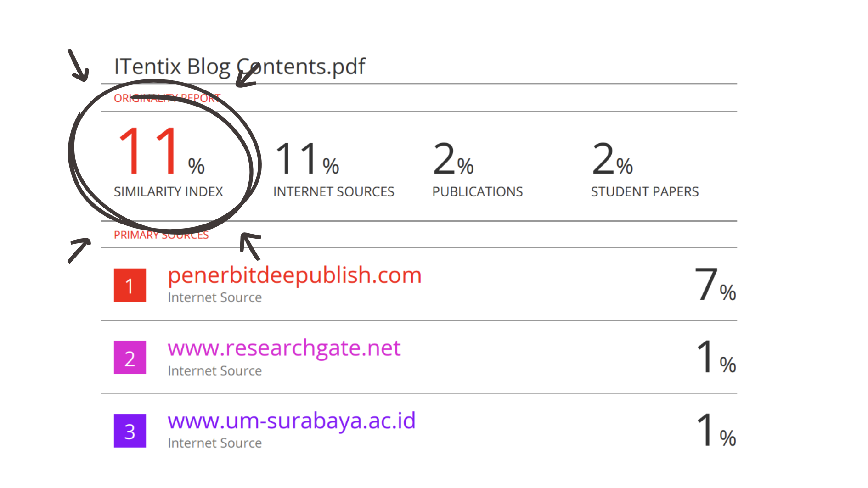Click the large red 11% similarity score
Screen dimensions: 868x488
pyautogui.click(x=161, y=151)
